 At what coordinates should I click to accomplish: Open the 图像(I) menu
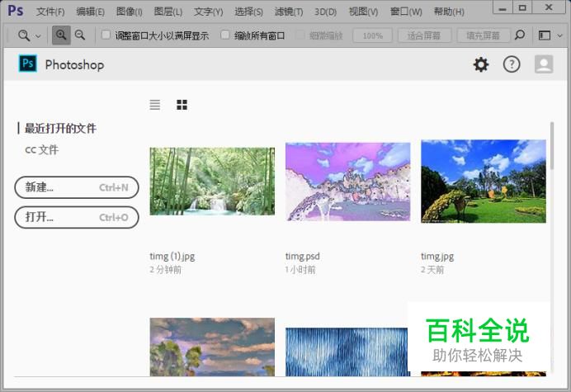129,12
